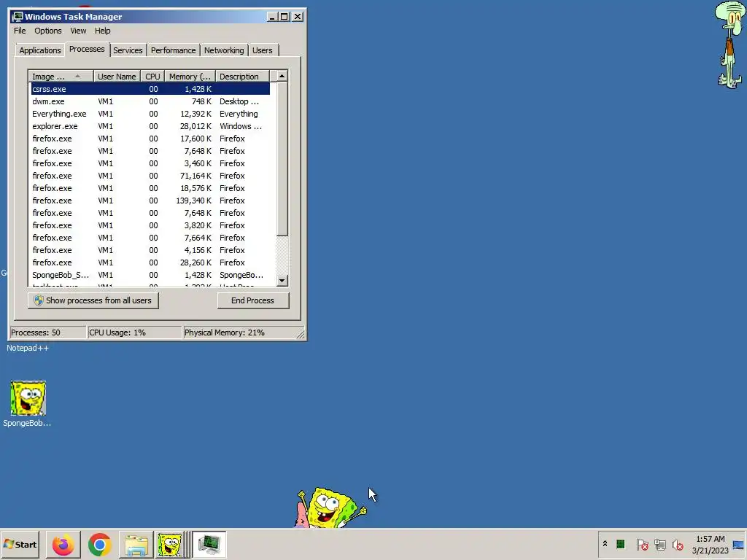This screenshot has width=747, height=560.
Task: Select firefox.exe using 3,460 K
Action: pyautogui.click(x=150, y=163)
